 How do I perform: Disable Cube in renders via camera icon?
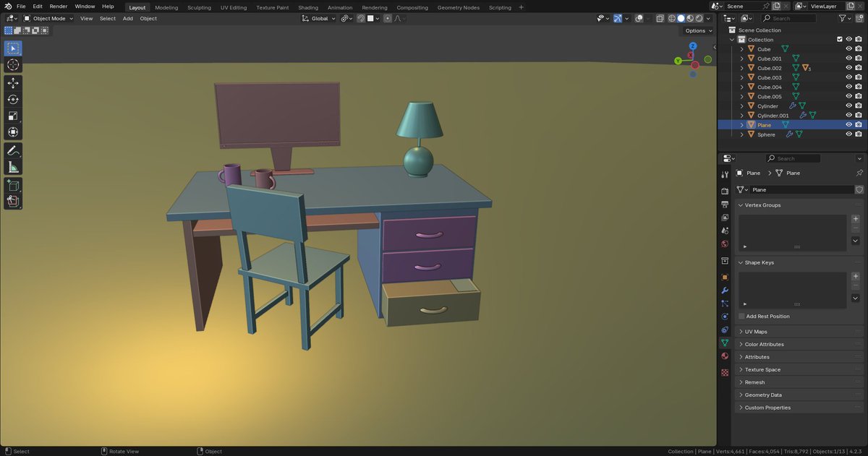click(x=859, y=49)
